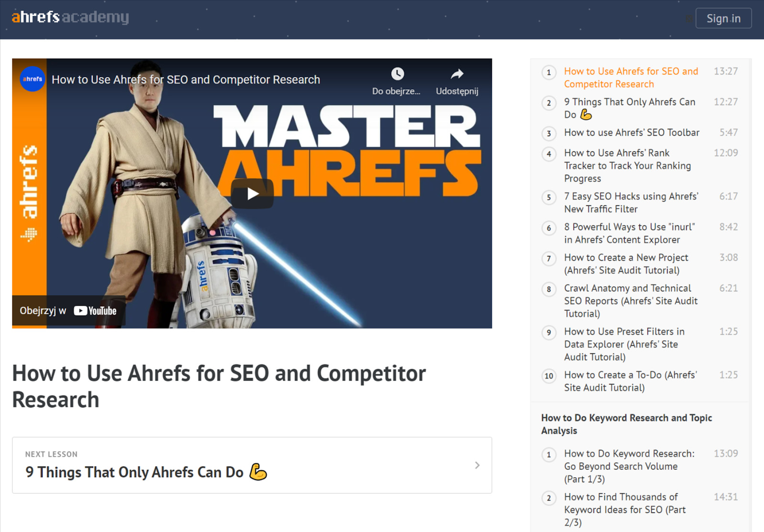Open lesson How to Create a To-Do
This screenshot has width=764, height=532.
pos(630,381)
